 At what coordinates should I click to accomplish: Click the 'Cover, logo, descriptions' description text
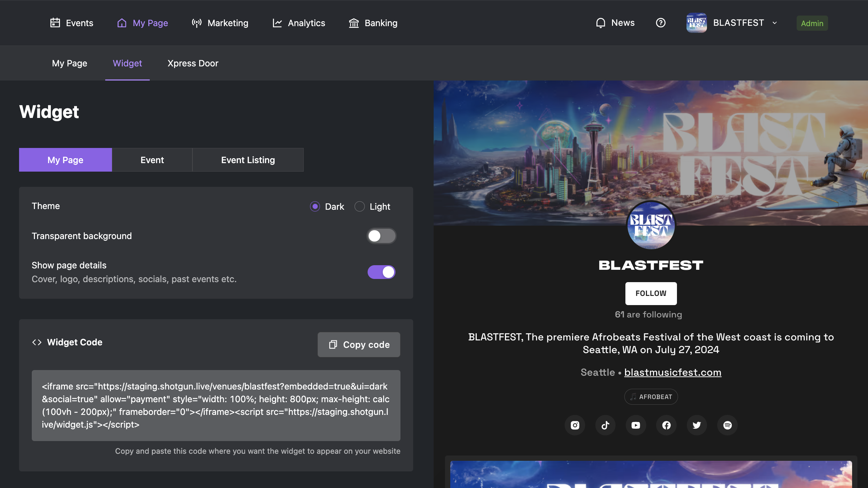coord(134,279)
